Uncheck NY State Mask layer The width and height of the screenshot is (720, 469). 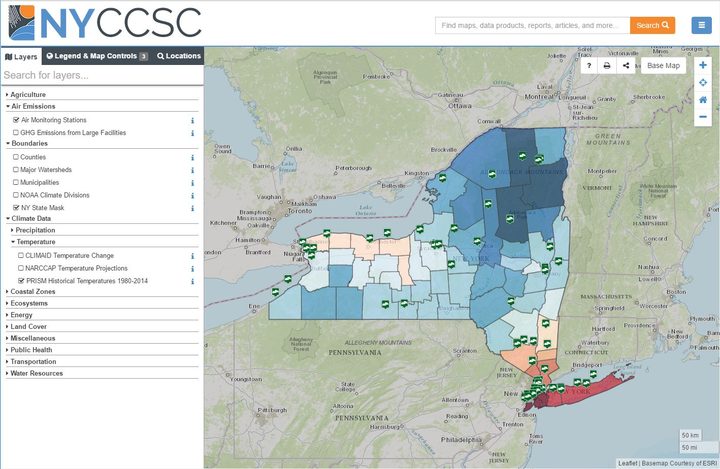[16, 208]
